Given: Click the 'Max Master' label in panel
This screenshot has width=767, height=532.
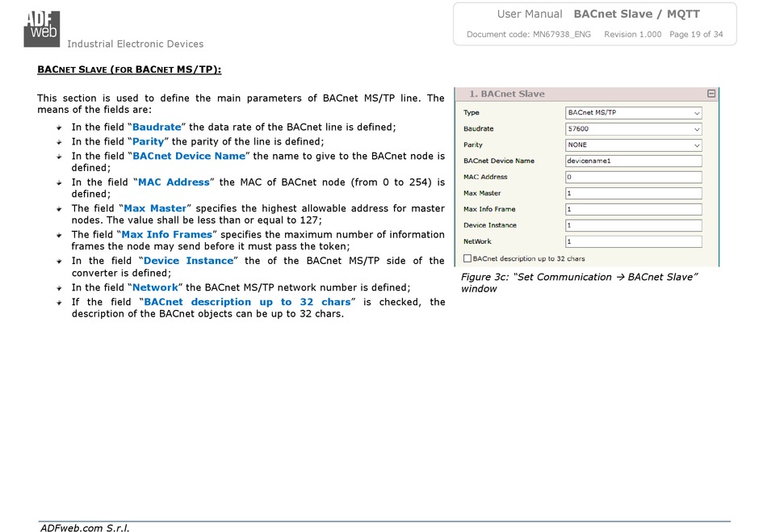Looking at the screenshot, I should (x=482, y=193).
